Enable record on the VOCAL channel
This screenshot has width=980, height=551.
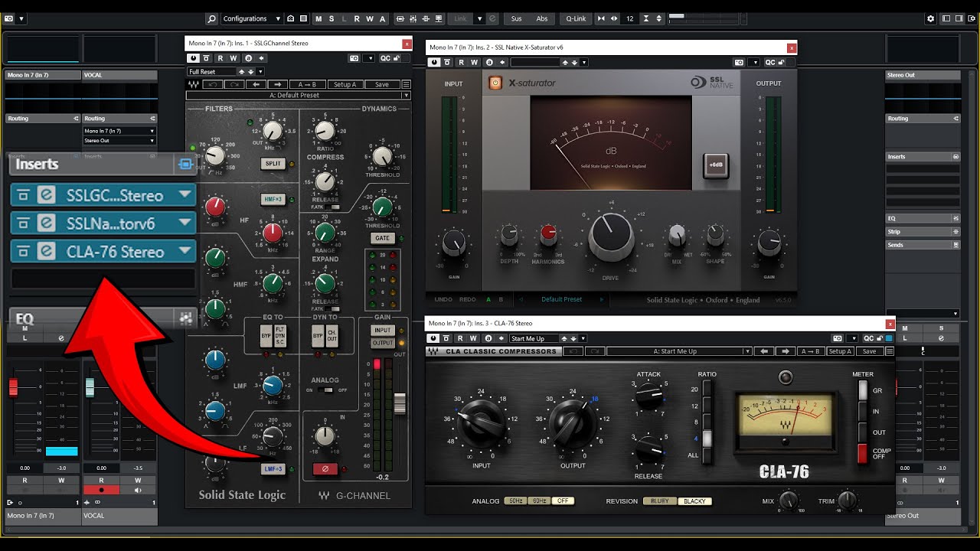[x=102, y=491]
